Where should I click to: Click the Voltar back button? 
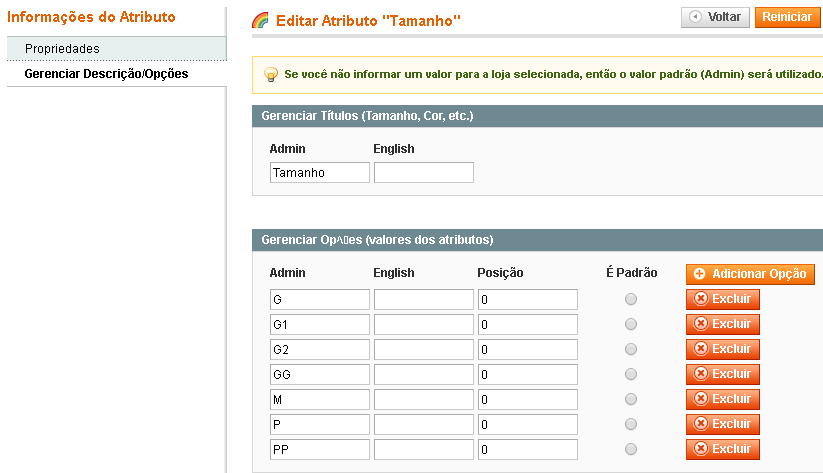point(715,17)
